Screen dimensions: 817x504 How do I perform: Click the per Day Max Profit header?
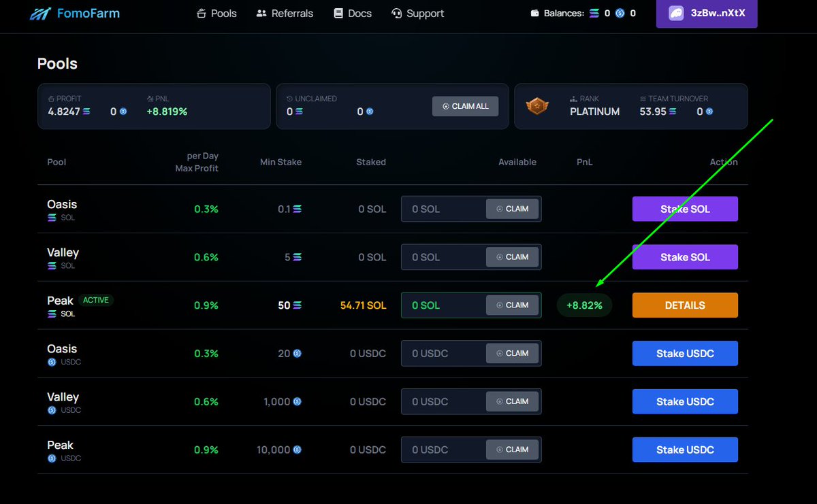(x=197, y=162)
